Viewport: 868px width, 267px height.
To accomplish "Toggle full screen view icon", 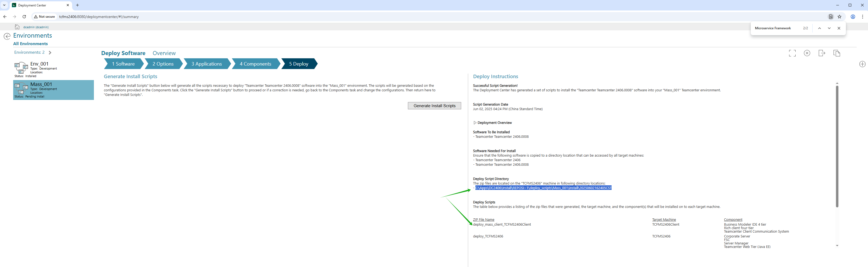I will click(792, 53).
